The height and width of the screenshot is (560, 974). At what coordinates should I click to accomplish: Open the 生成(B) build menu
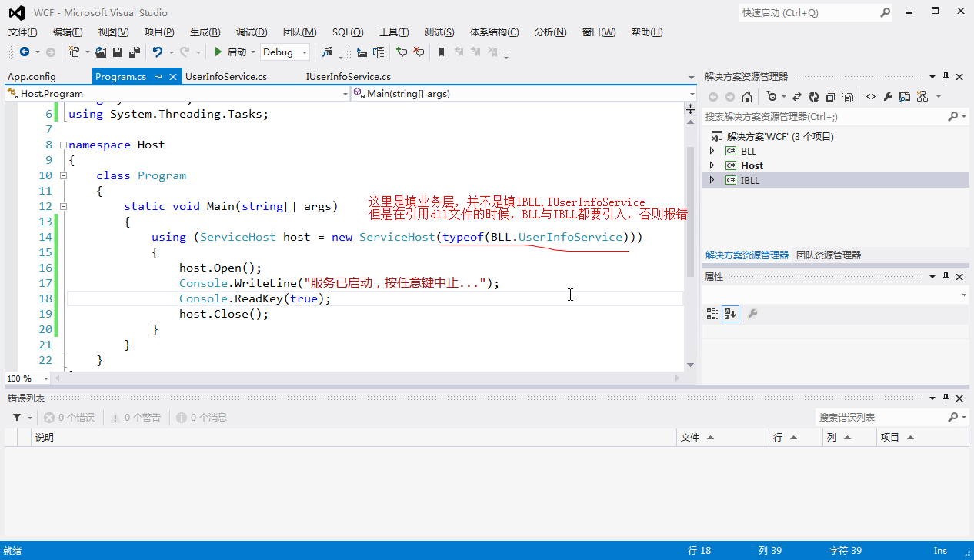pyautogui.click(x=205, y=32)
